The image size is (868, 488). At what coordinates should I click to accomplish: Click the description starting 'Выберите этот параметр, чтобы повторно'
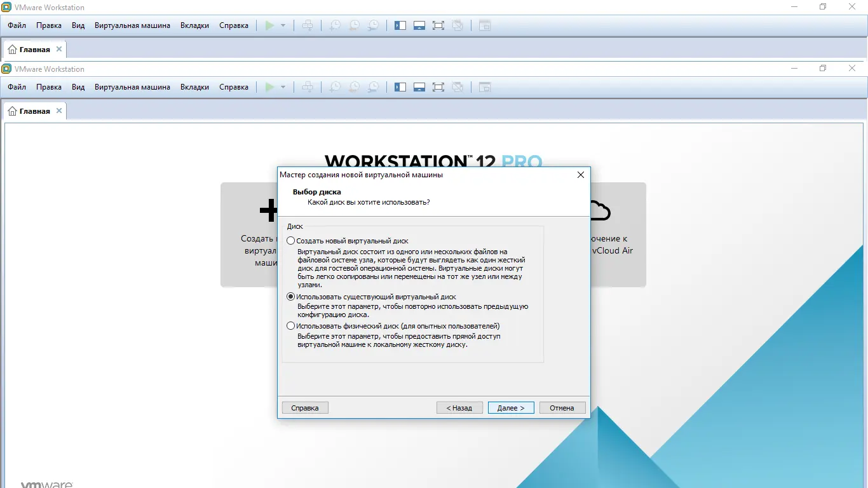coord(413,311)
